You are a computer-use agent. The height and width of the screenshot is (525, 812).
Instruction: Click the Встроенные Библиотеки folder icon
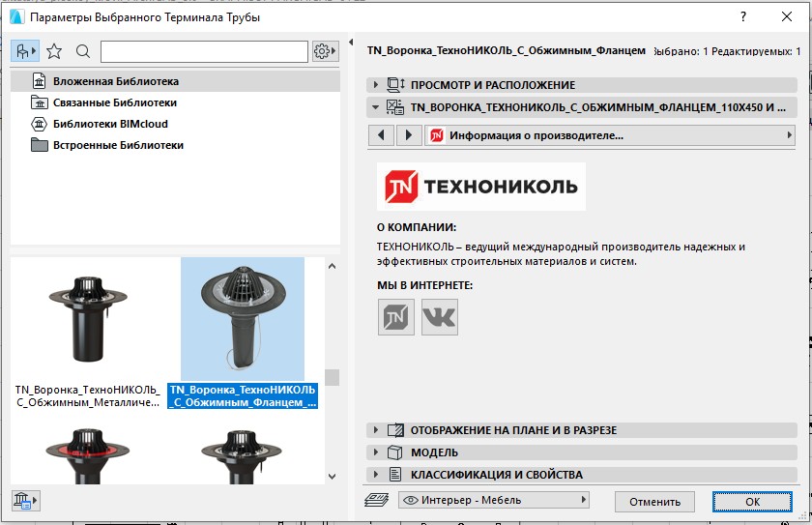pyautogui.click(x=40, y=145)
